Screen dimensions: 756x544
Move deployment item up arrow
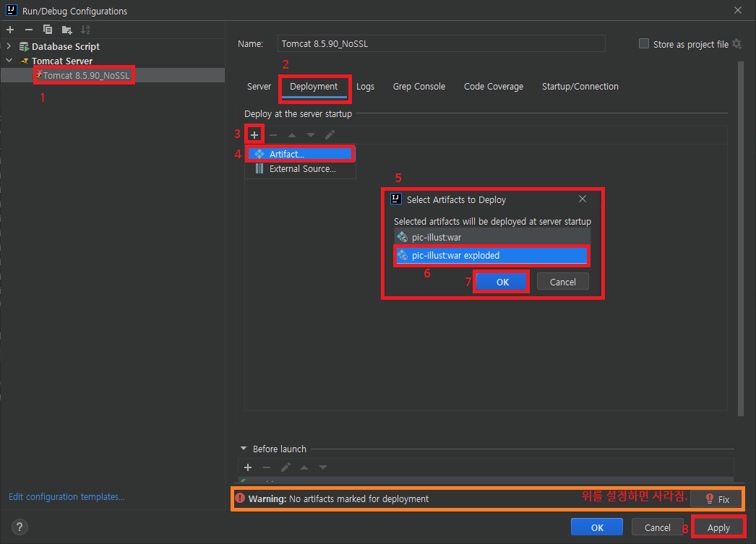click(292, 135)
